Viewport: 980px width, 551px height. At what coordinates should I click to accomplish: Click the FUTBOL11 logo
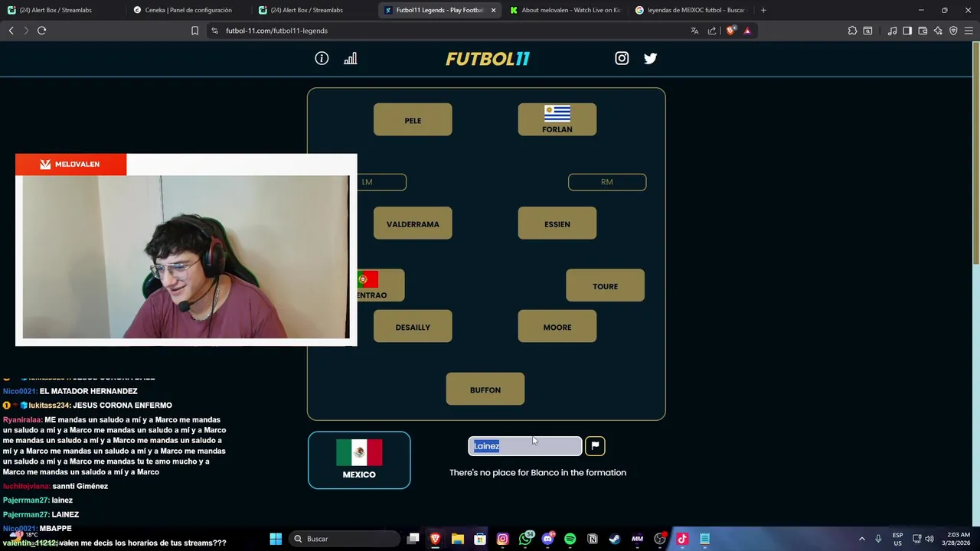point(488,58)
